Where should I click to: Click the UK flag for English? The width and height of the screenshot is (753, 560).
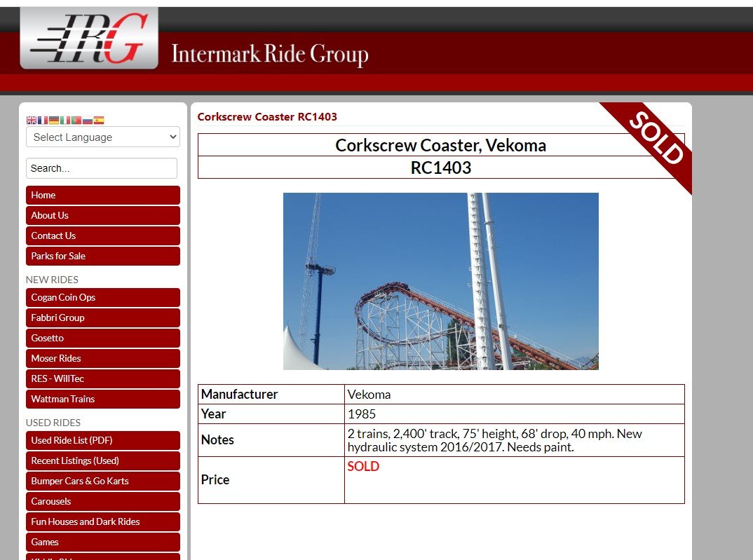(32, 120)
